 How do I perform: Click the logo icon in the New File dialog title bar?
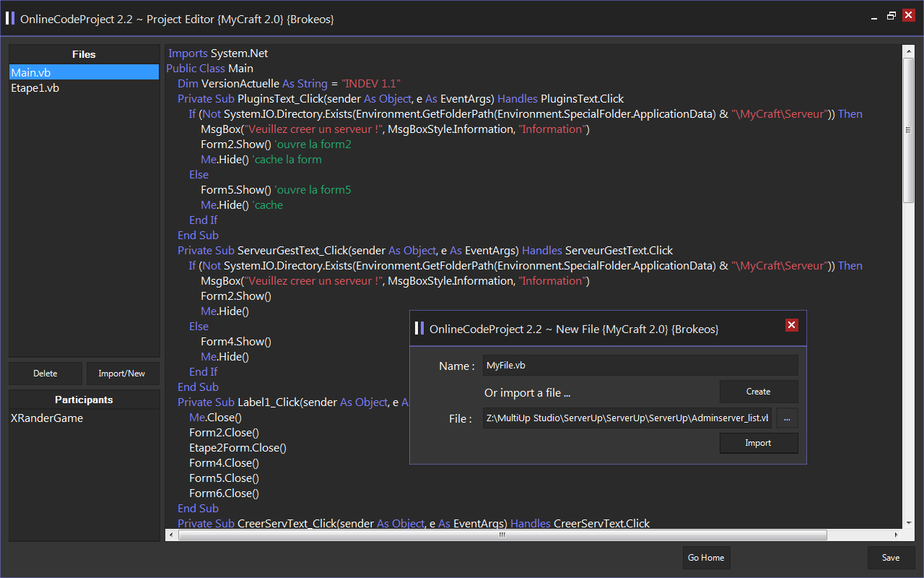419,329
